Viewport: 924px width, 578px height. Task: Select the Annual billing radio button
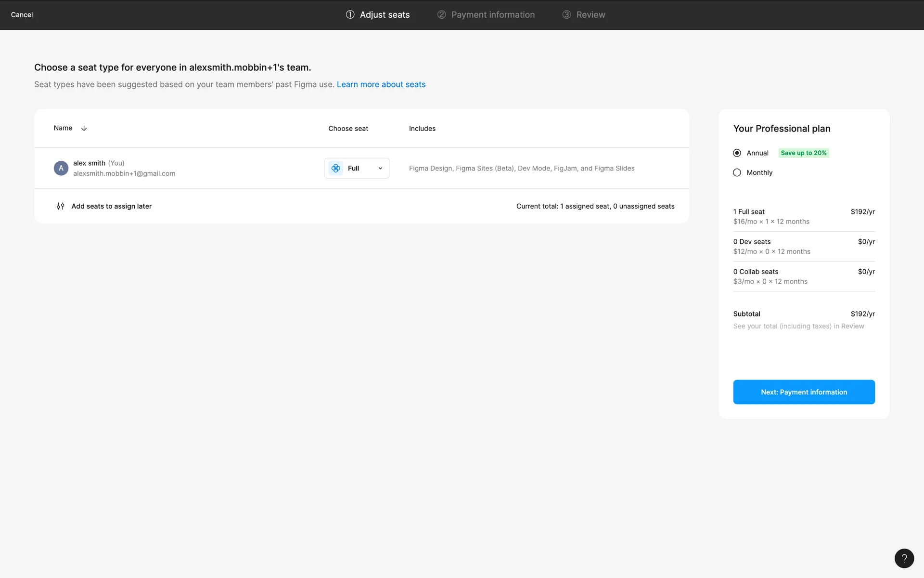pos(737,153)
